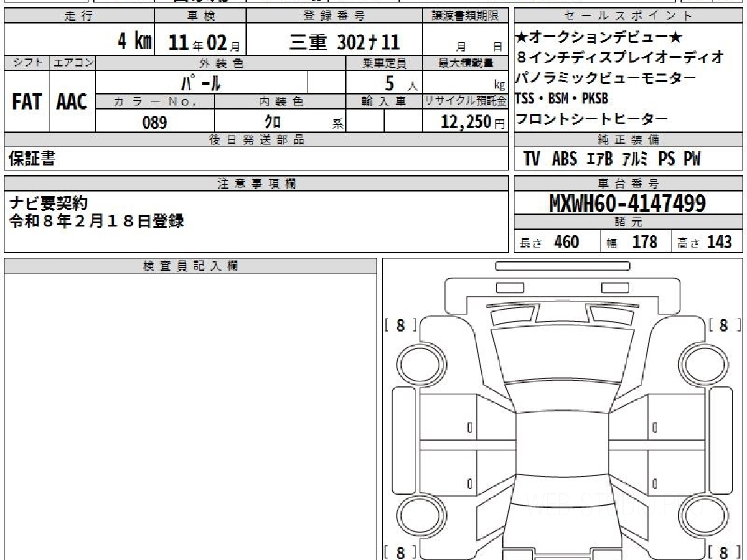The image size is (747, 560).
Task: Click "8インチディスプレイオーディオ" sales point
Action: pyautogui.click(x=620, y=57)
